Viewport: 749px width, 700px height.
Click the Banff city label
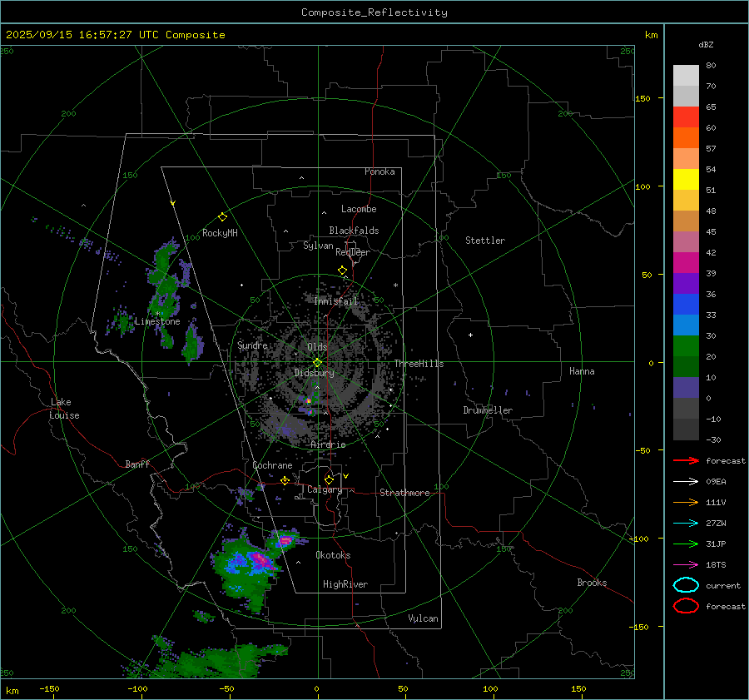coord(137,464)
